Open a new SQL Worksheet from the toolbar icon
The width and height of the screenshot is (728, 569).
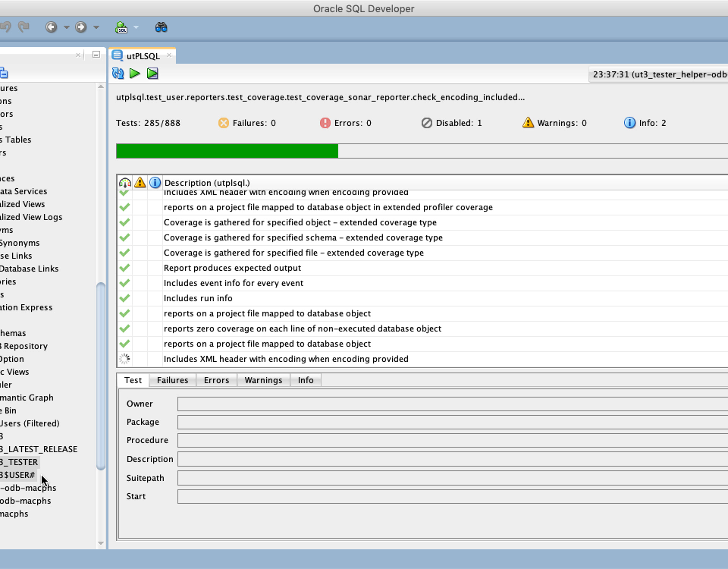(x=121, y=27)
